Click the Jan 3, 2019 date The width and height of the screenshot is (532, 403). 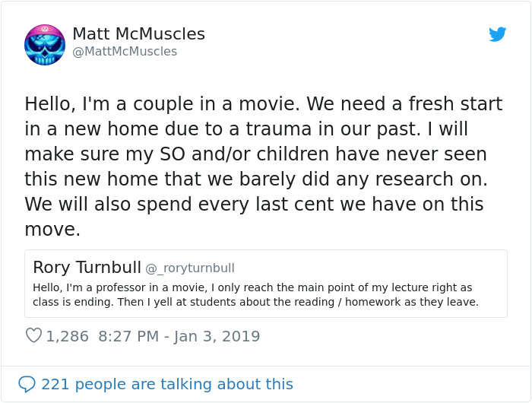216,336
